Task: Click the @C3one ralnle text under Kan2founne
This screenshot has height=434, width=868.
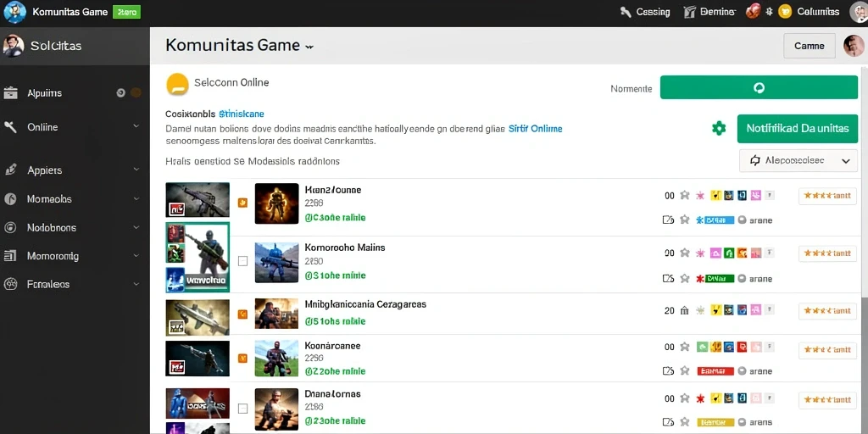Action: (335, 218)
